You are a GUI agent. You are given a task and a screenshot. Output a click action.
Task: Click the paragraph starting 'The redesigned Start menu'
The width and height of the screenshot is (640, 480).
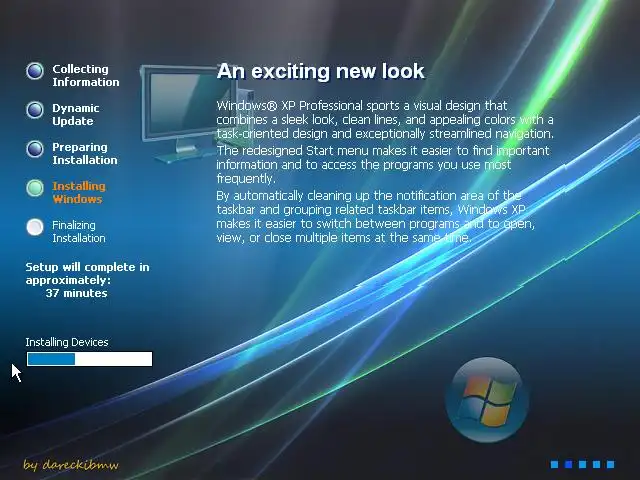click(x=383, y=164)
